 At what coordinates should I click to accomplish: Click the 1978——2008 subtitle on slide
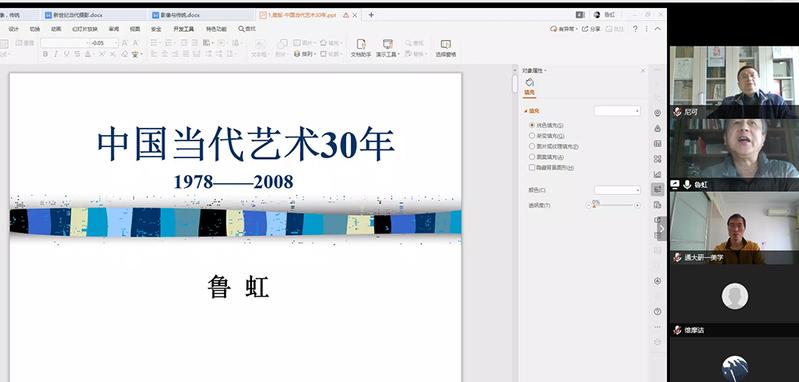click(233, 182)
